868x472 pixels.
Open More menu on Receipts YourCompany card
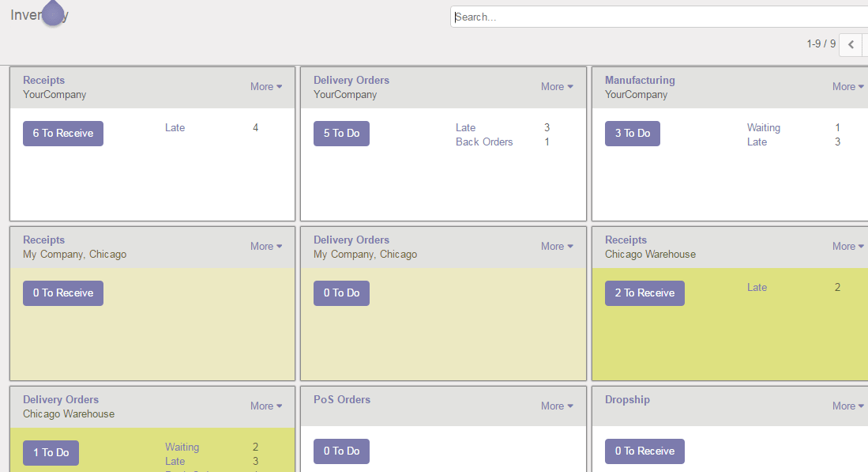click(265, 86)
